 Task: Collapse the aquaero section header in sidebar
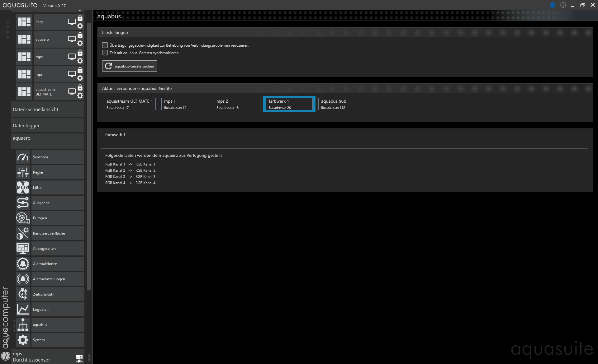(x=48, y=141)
